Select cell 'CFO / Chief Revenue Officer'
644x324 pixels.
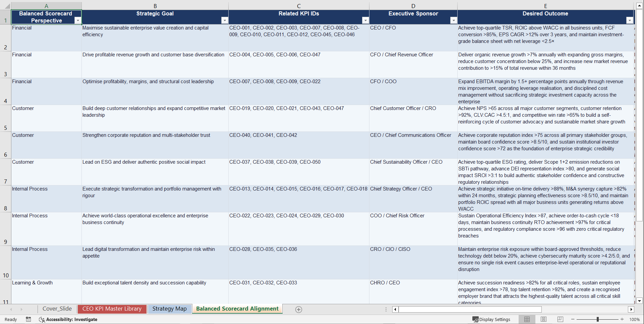(413, 64)
